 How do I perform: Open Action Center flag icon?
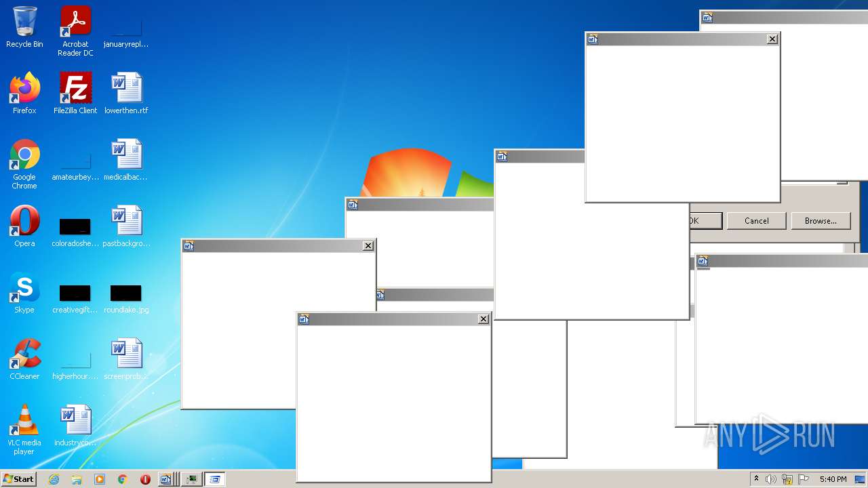click(x=804, y=479)
